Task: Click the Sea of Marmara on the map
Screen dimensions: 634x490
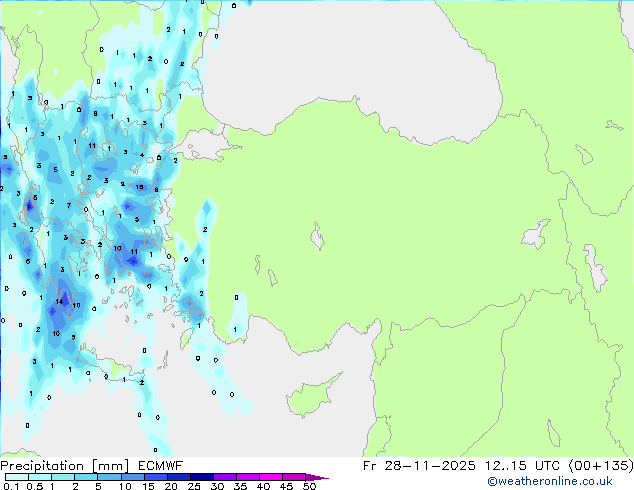Action: click(204, 145)
